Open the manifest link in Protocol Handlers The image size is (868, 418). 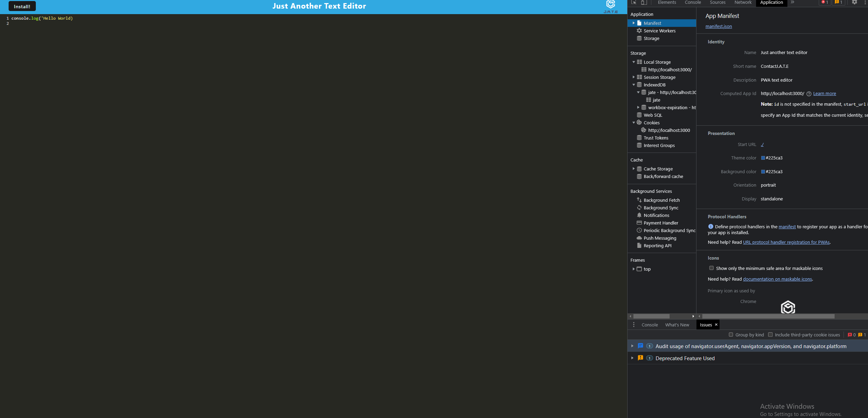coord(787,227)
